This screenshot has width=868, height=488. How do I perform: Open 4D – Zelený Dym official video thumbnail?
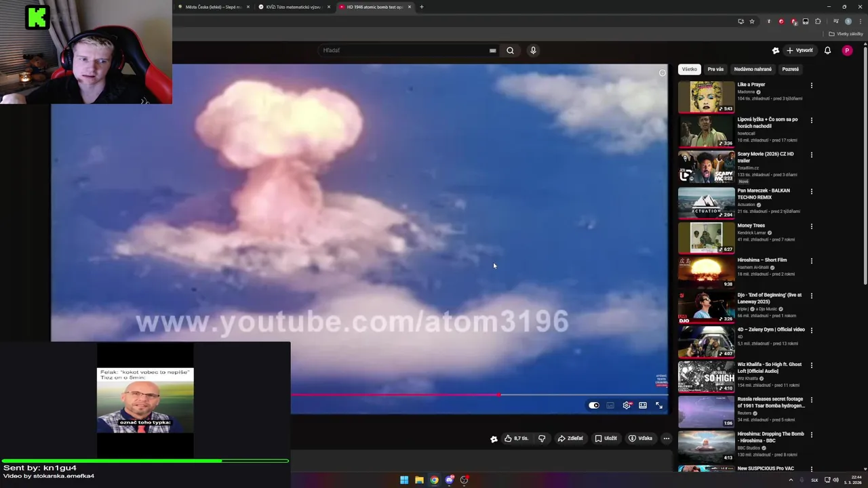706,342
